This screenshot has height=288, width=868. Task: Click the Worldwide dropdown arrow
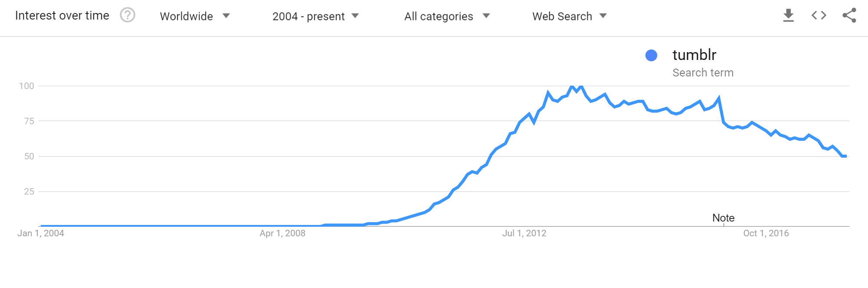click(226, 16)
